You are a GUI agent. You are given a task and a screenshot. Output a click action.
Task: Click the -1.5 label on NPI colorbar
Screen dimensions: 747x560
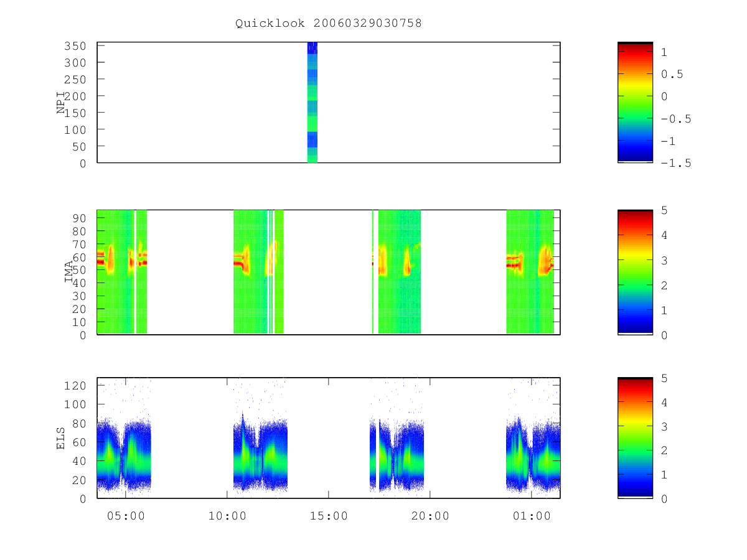676,163
